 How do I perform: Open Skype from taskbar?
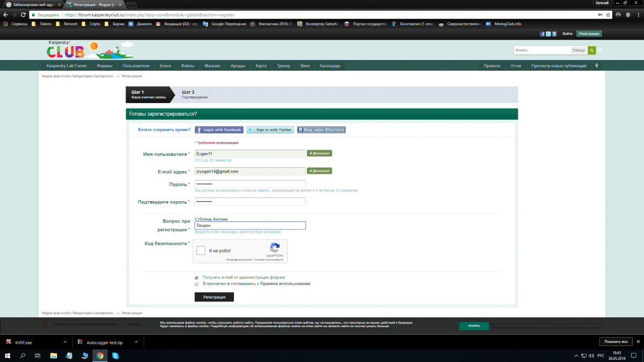[115, 356]
